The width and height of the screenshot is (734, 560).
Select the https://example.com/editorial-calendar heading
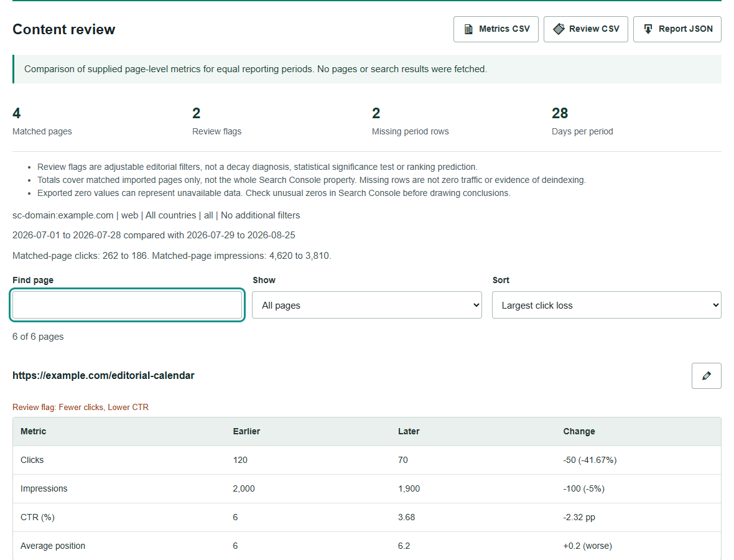coord(103,376)
